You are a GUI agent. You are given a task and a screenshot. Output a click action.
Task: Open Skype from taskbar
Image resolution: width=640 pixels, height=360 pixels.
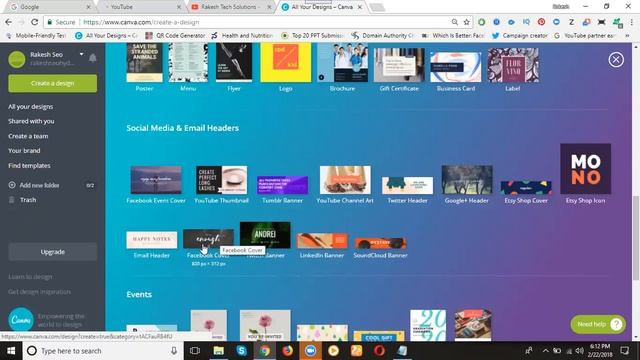[241, 351]
